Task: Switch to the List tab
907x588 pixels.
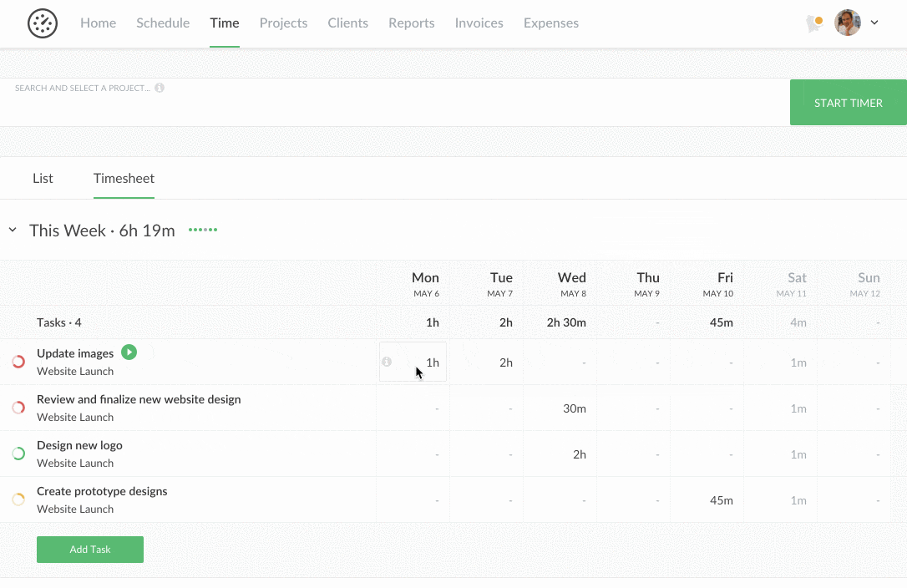Action: click(x=43, y=178)
